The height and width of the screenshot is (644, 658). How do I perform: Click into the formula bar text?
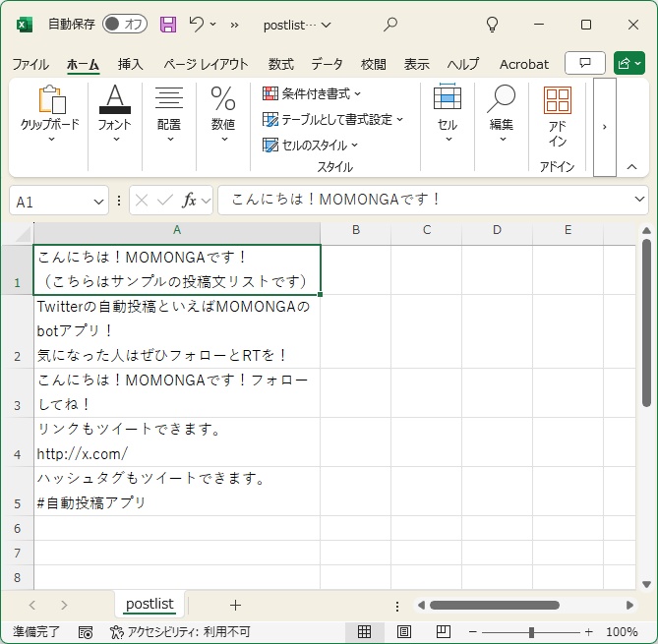tap(425, 200)
